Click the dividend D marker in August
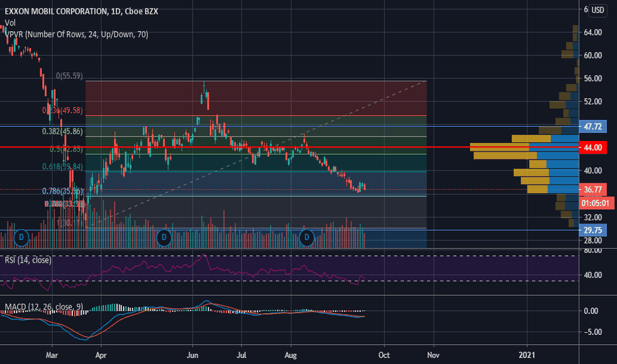Viewport: 617px width, 364px height. pos(307,238)
